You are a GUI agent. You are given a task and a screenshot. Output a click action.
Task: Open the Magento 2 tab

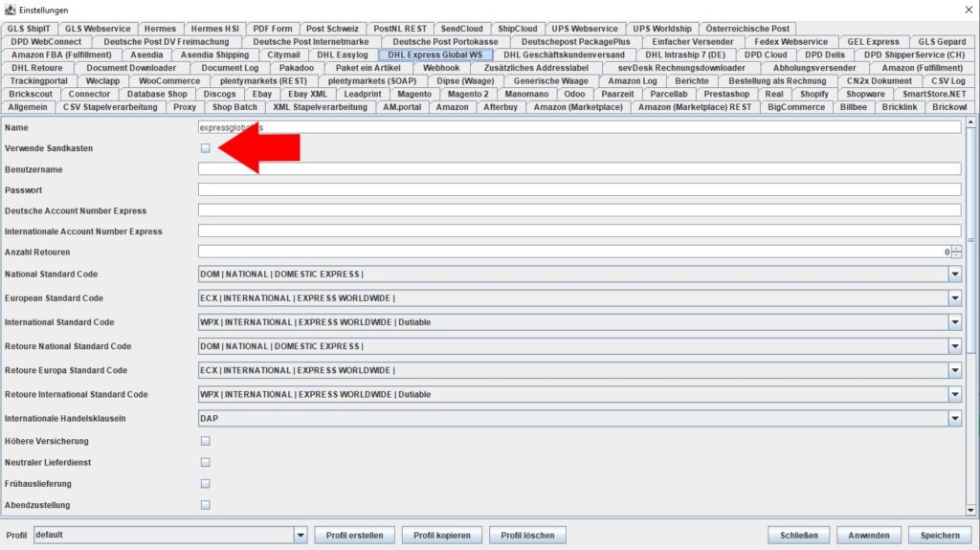point(468,95)
